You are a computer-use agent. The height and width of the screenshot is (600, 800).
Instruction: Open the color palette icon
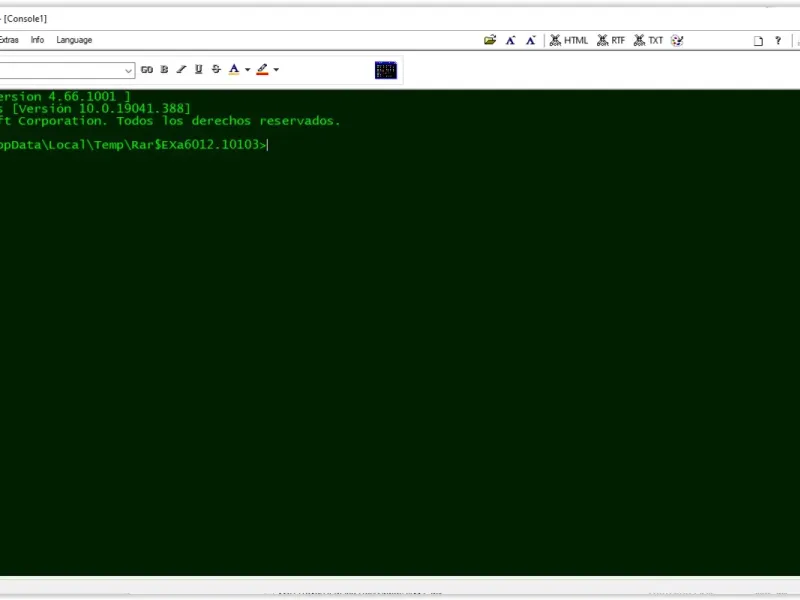[677, 40]
